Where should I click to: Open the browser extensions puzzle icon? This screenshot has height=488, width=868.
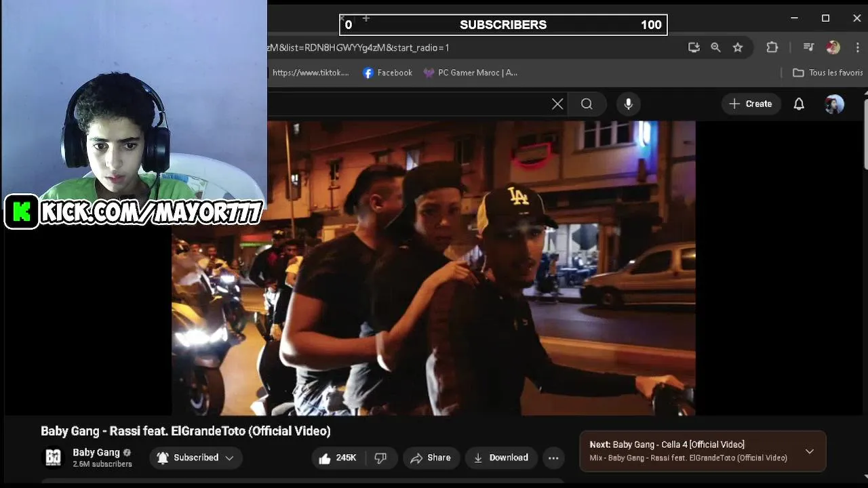click(x=772, y=47)
